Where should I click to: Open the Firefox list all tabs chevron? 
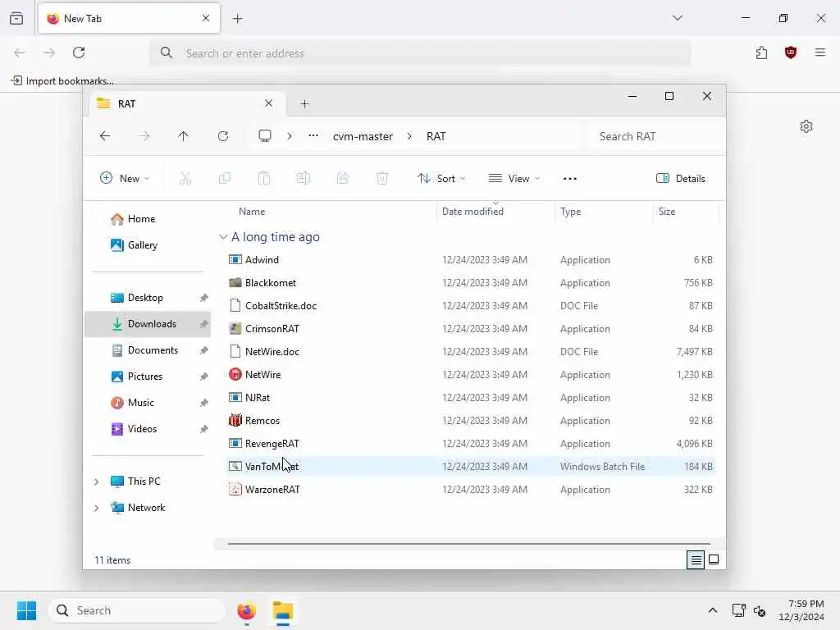pyautogui.click(x=678, y=18)
